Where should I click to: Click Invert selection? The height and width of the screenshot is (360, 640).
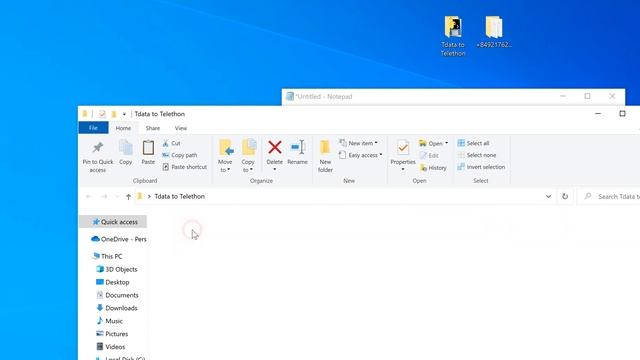[x=481, y=167]
